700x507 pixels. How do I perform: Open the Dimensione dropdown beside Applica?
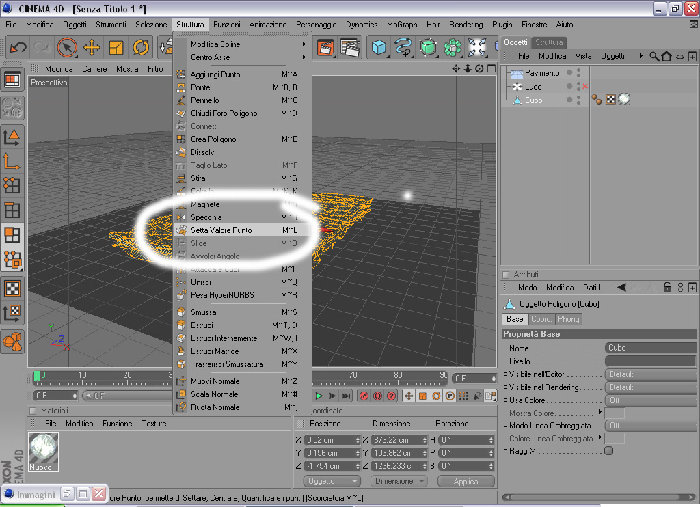click(x=399, y=481)
